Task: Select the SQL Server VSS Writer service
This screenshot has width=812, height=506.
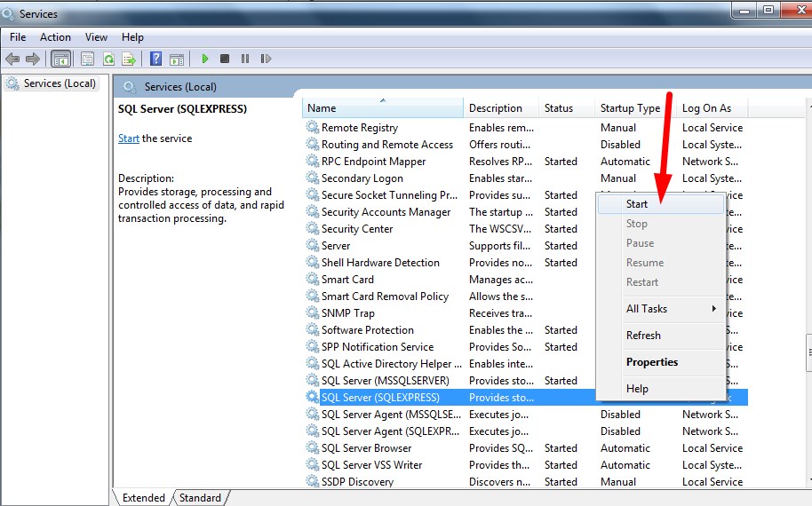Action: pyautogui.click(x=371, y=464)
